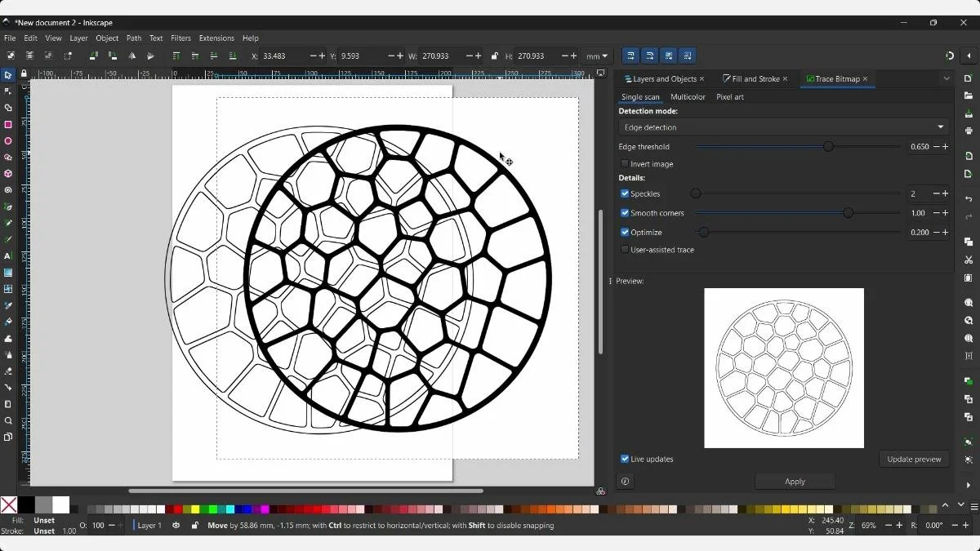This screenshot has width=980, height=551.
Task: Toggle the Layer 1 lock icon
Action: click(x=194, y=526)
